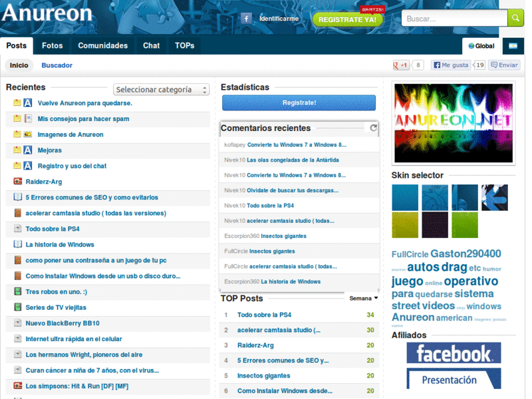Click the category icon next to Raiderz-Arg in Recientes

click(x=18, y=181)
